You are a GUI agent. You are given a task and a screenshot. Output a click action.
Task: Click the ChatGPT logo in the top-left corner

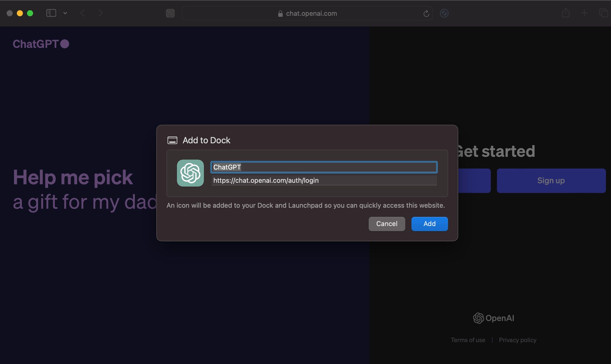pyautogui.click(x=41, y=44)
